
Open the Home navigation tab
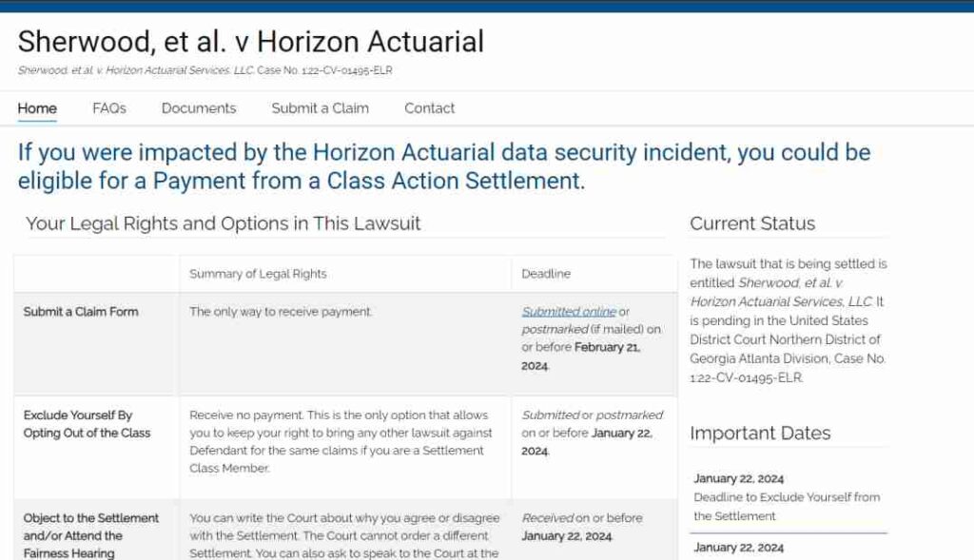[37, 108]
